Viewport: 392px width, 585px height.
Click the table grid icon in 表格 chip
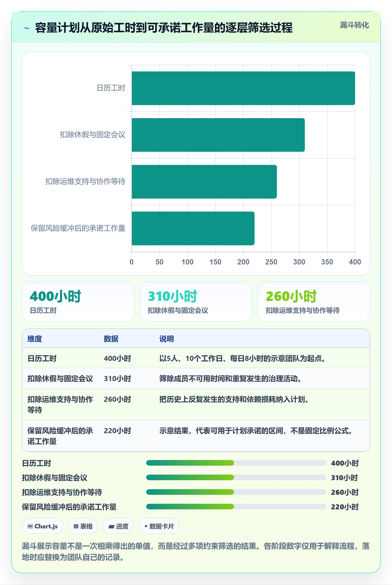76,526
